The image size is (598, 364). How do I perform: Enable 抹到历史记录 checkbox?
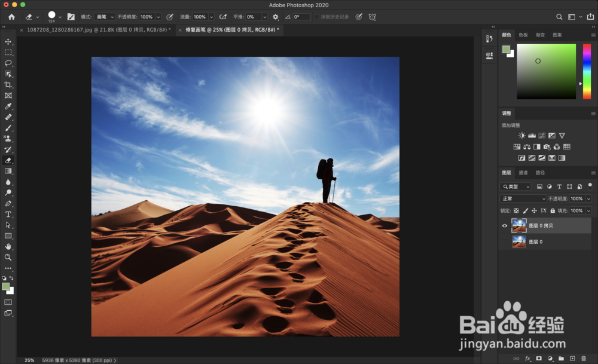point(317,17)
